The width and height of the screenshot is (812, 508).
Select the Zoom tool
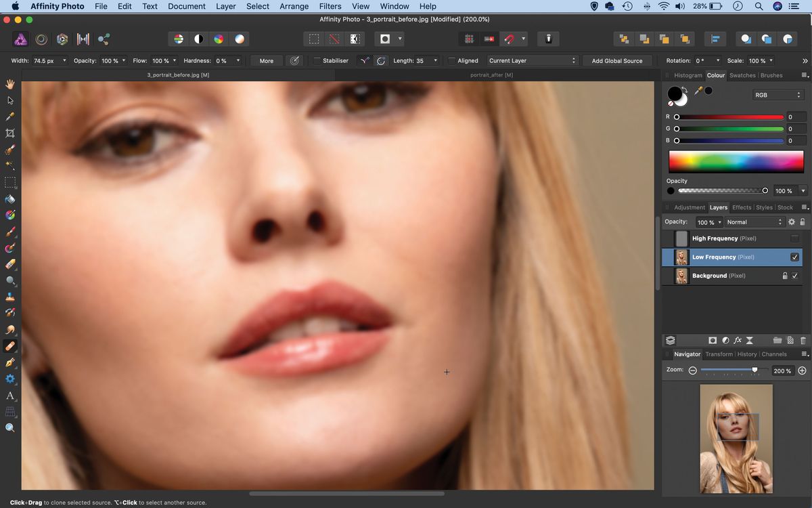point(10,427)
